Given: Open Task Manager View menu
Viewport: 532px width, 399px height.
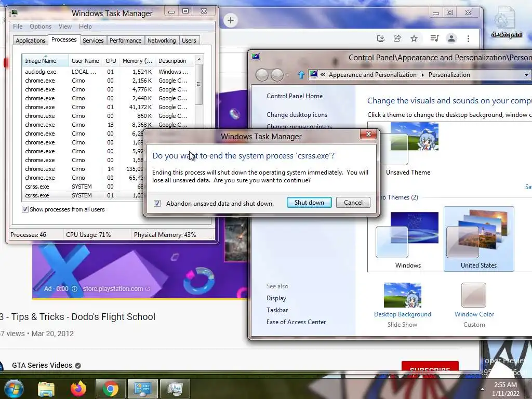Looking at the screenshot, I should [x=65, y=26].
